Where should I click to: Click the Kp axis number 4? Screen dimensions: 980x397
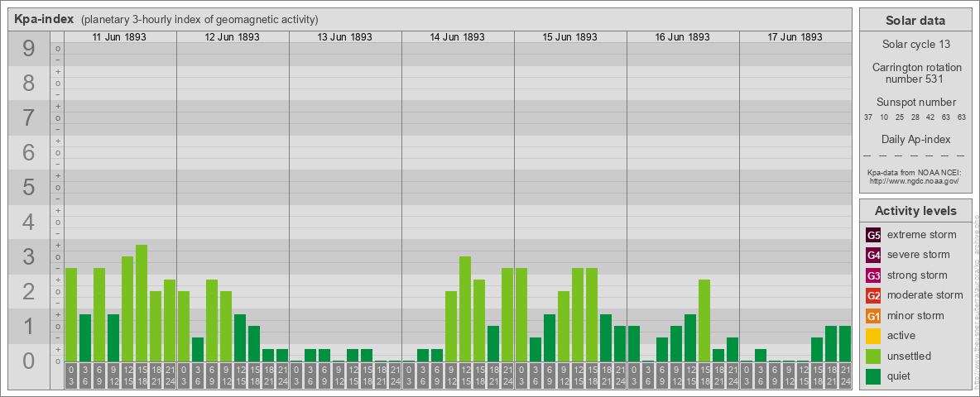29,222
